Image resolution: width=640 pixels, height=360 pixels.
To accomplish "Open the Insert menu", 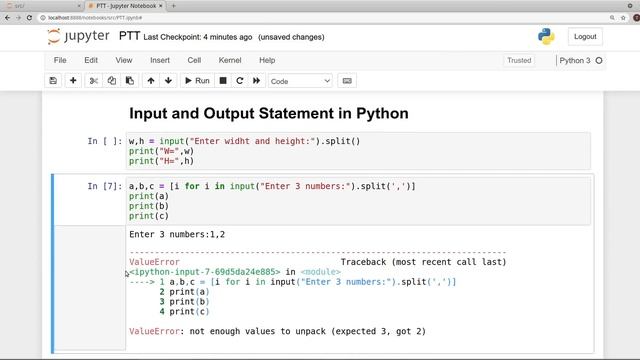I will (x=160, y=60).
